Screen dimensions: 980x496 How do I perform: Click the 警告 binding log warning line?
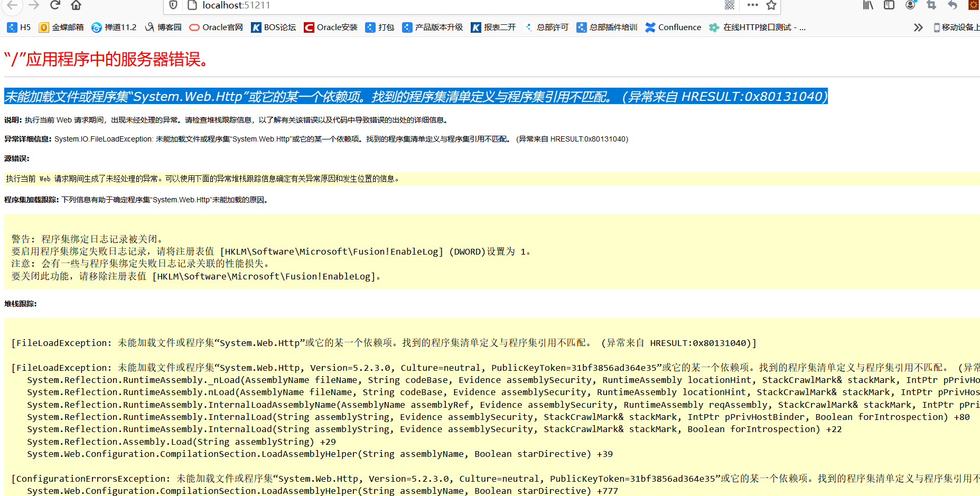88,239
